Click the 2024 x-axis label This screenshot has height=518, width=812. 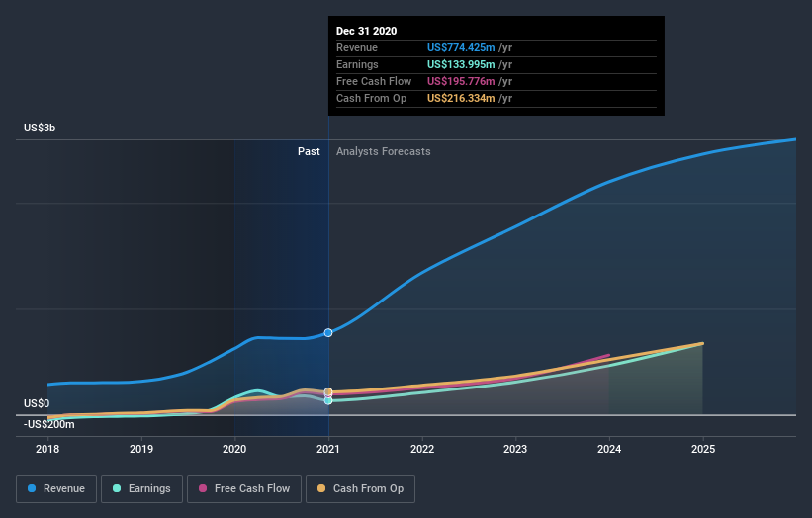[609, 449]
